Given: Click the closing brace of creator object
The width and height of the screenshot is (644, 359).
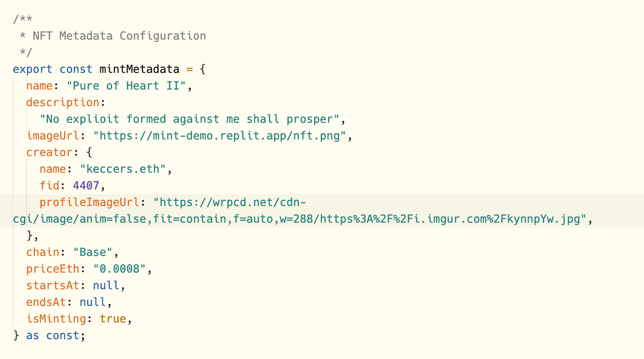Looking at the screenshot, I should point(29,235).
